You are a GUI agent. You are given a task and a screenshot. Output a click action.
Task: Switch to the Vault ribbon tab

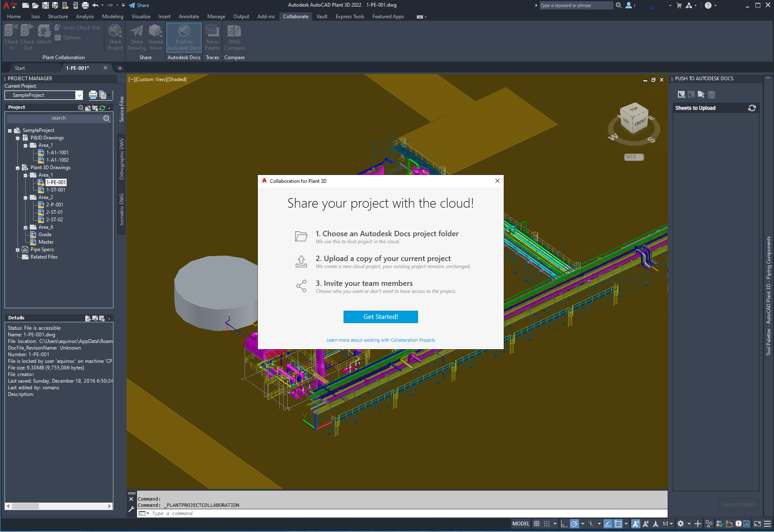pyautogui.click(x=322, y=17)
